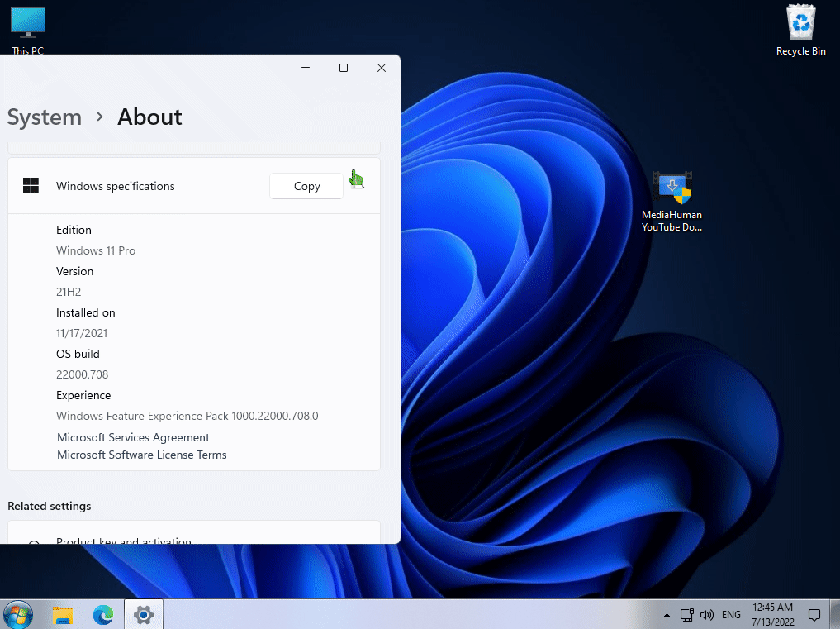Image resolution: width=840 pixels, height=629 pixels.
Task: Copy the Windows specifications
Action: (x=306, y=186)
